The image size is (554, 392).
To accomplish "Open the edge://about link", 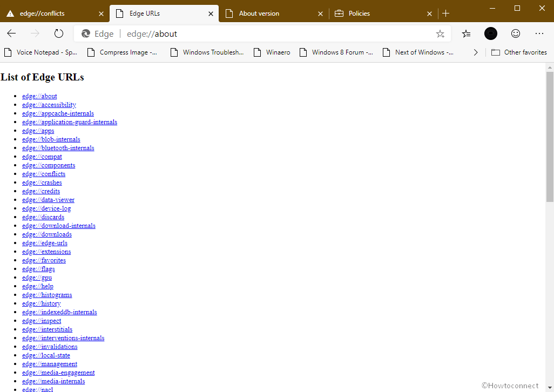I will (x=39, y=96).
